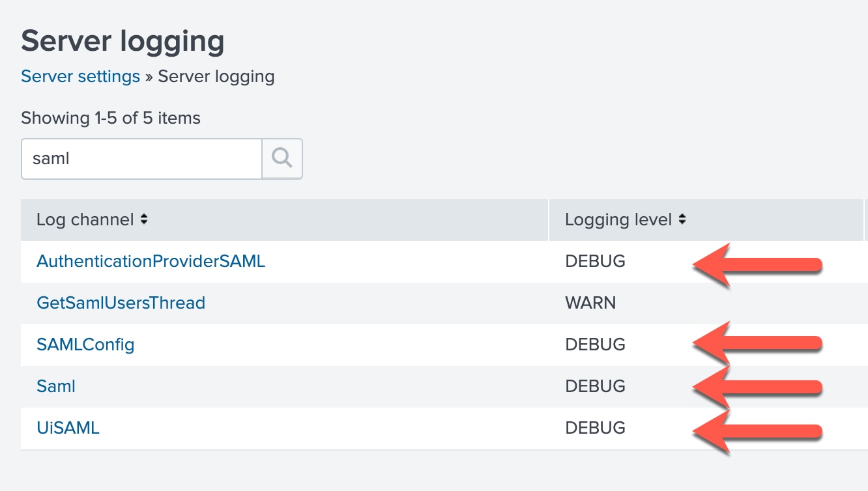The width and height of the screenshot is (868, 491).
Task: Open the SAMLConfig log channel
Action: pyautogui.click(x=86, y=344)
